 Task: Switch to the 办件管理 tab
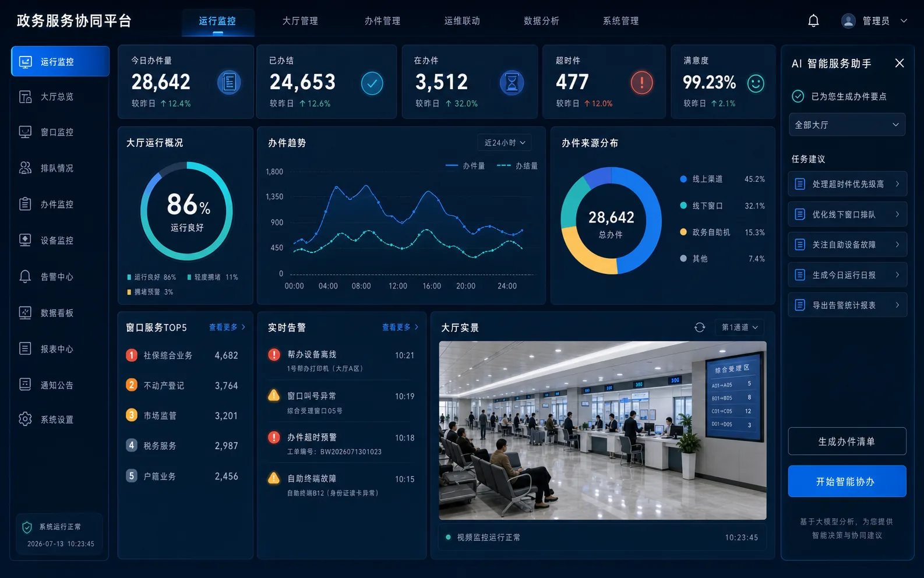(382, 21)
